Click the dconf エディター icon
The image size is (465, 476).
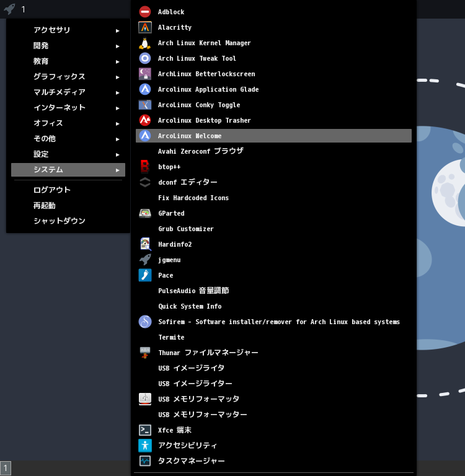(x=145, y=182)
